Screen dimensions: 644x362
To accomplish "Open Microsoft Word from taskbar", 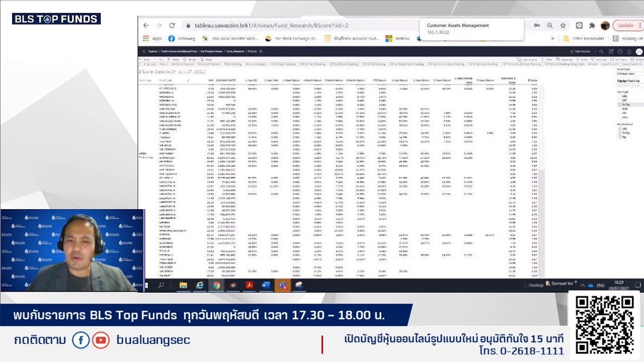I will tap(266, 285).
